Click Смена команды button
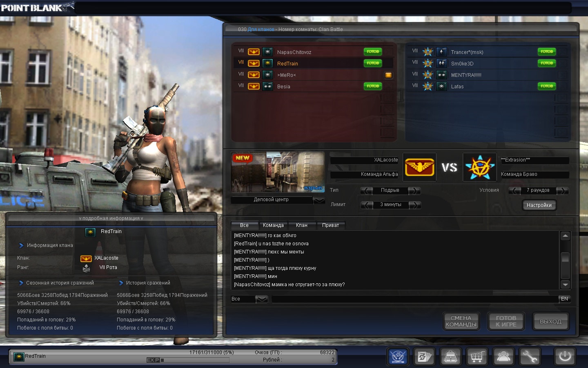 (x=461, y=321)
